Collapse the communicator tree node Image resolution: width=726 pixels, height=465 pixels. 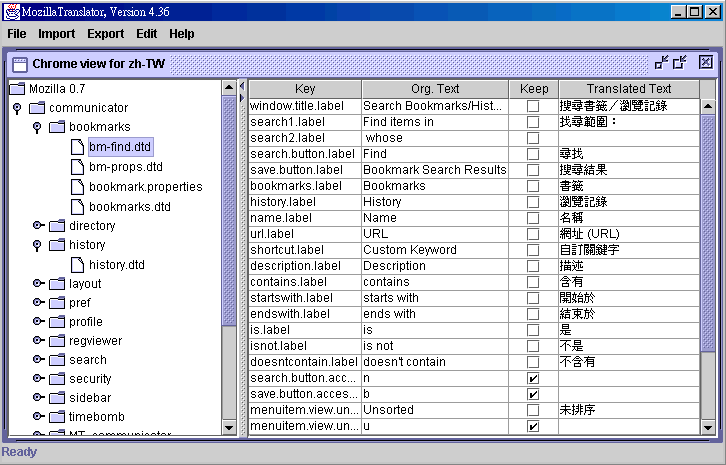point(17,108)
